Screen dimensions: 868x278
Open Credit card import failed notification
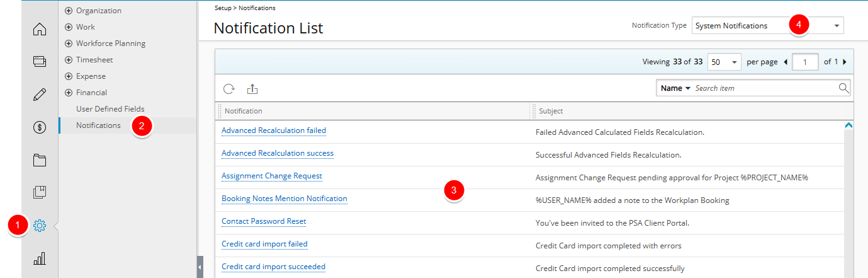(x=264, y=244)
